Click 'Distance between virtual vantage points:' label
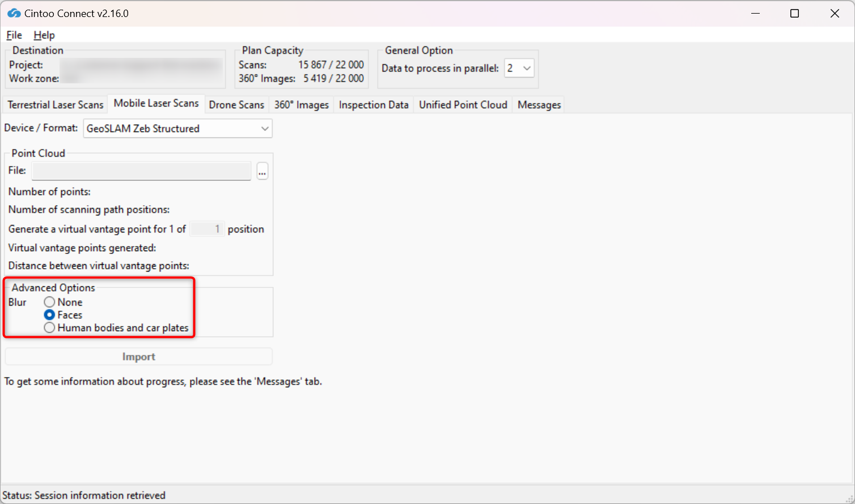Screen dimensions: 855x504 click(x=99, y=265)
